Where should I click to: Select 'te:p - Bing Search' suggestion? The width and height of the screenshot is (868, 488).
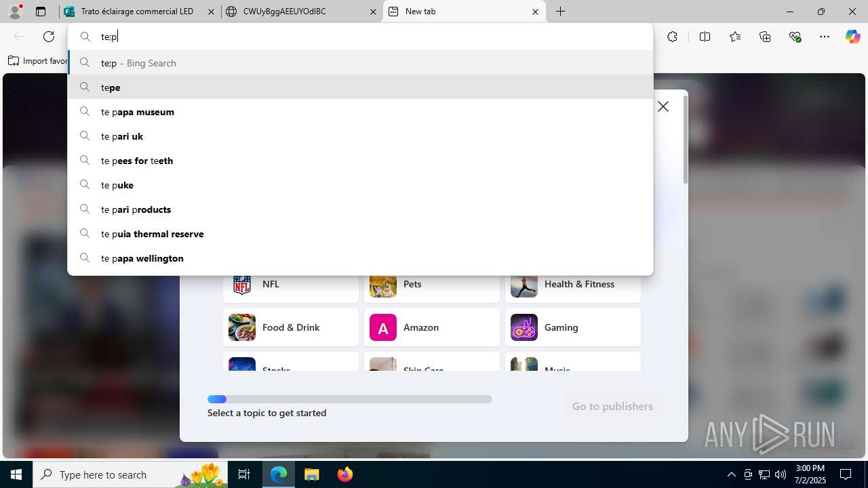(x=360, y=62)
